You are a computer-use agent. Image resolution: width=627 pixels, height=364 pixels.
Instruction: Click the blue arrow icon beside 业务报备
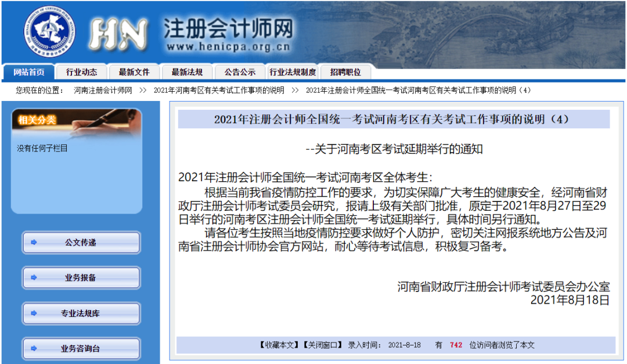pyautogui.click(x=34, y=277)
